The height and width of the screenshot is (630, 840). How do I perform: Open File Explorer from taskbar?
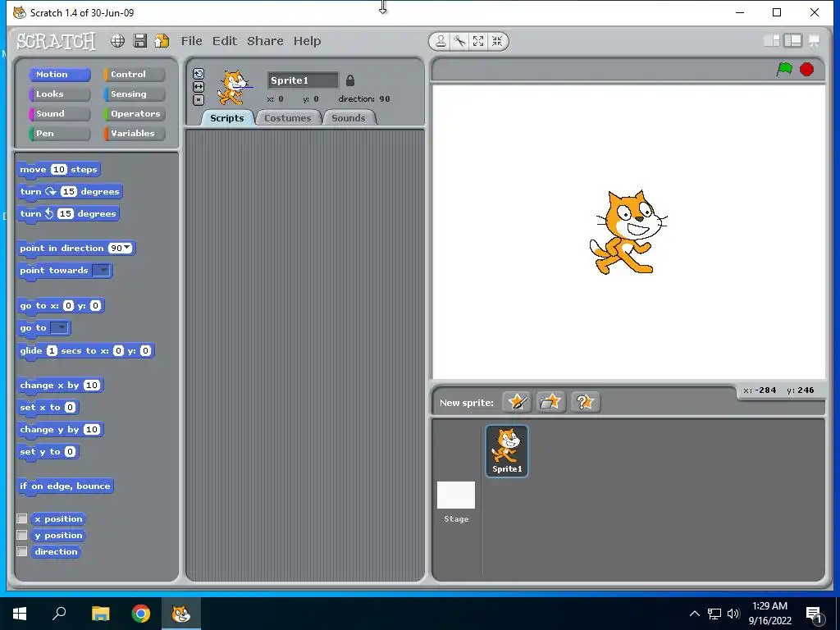[100, 614]
